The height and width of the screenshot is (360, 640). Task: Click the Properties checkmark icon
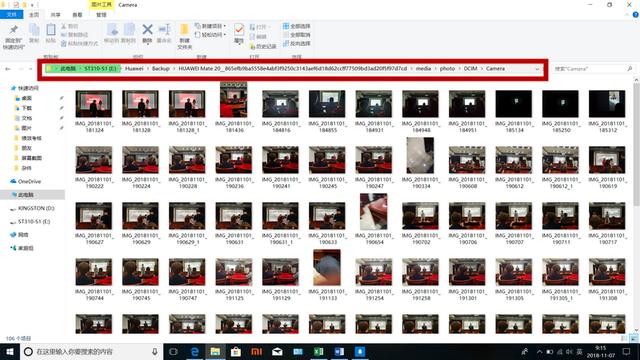click(x=239, y=29)
